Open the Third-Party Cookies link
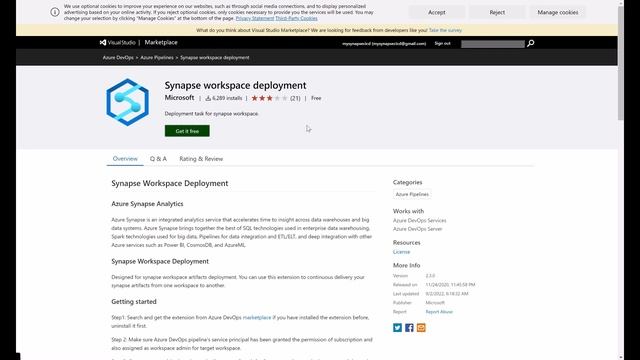Screen dimensions: 640x360 [x=296, y=18]
